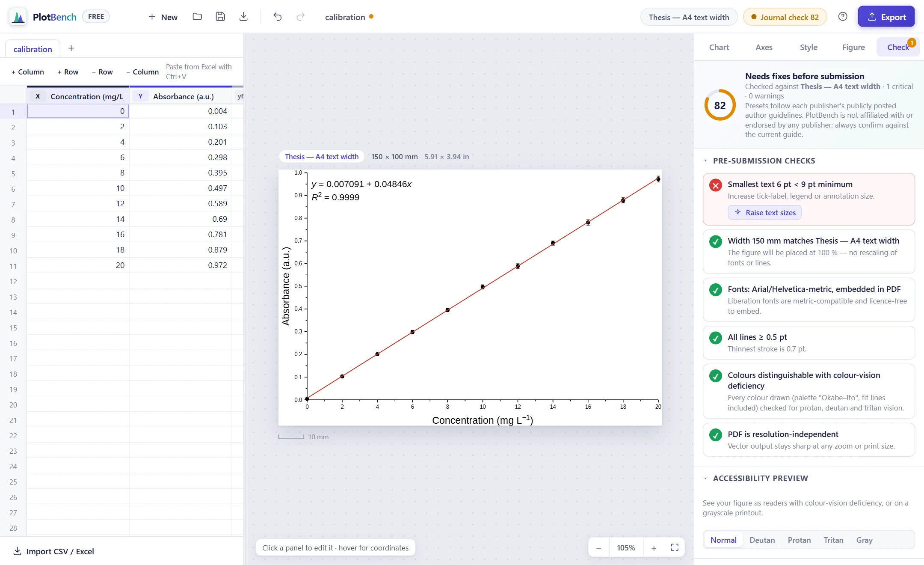This screenshot has height=565, width=924.
Task: Open a file with the folder icon
Action: [197, 17]
